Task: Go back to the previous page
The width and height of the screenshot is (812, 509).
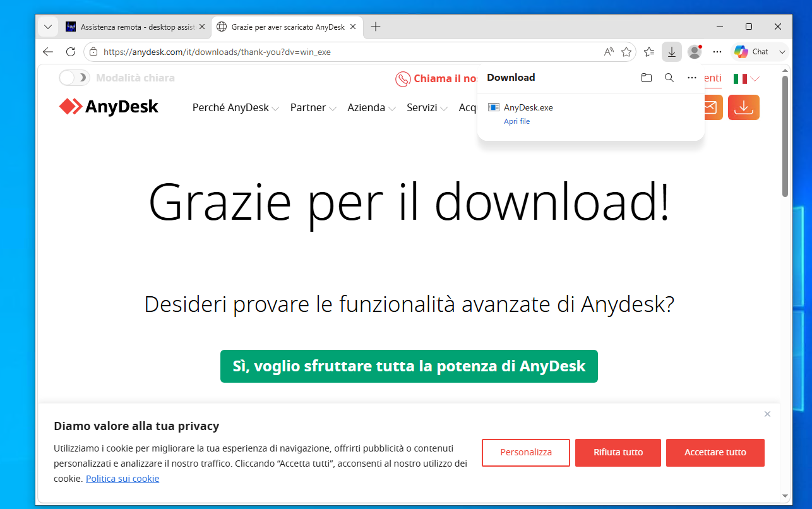Action: [x=48, y=52]
